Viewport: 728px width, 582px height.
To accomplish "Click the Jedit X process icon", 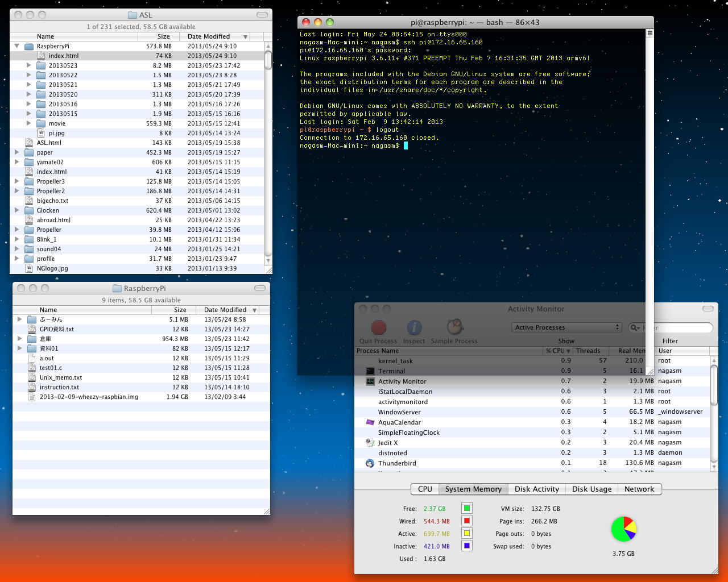I will [370, 443].
